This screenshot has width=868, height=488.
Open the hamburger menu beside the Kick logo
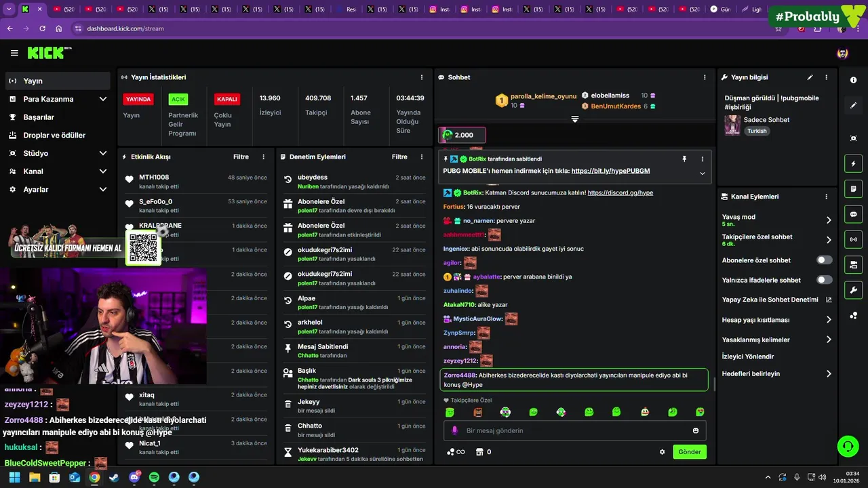(14, 53)
